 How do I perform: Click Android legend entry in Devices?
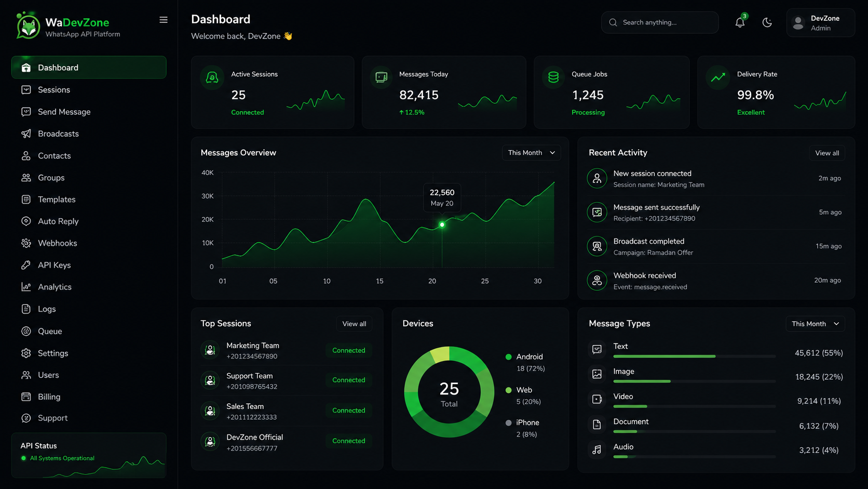pos(525,362)
